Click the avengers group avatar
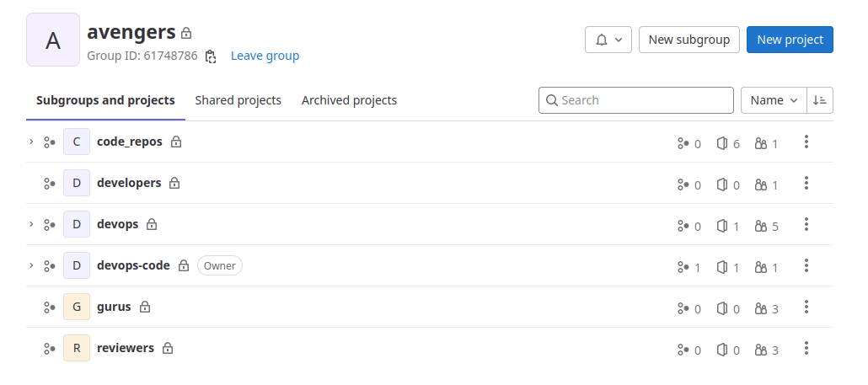This screenshot has height=385, width=868. coord(53,40)
